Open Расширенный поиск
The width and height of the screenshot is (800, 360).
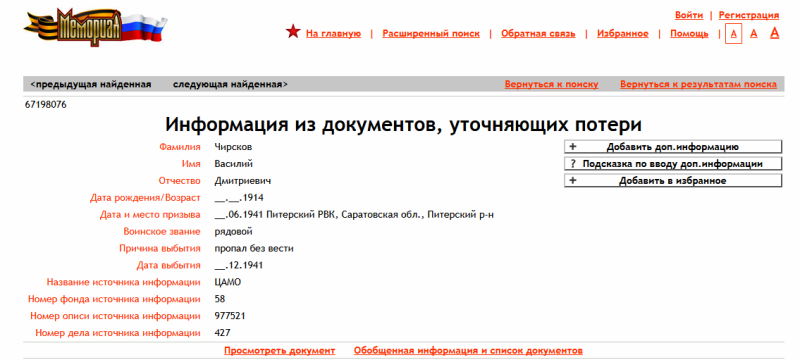(431, 34)
